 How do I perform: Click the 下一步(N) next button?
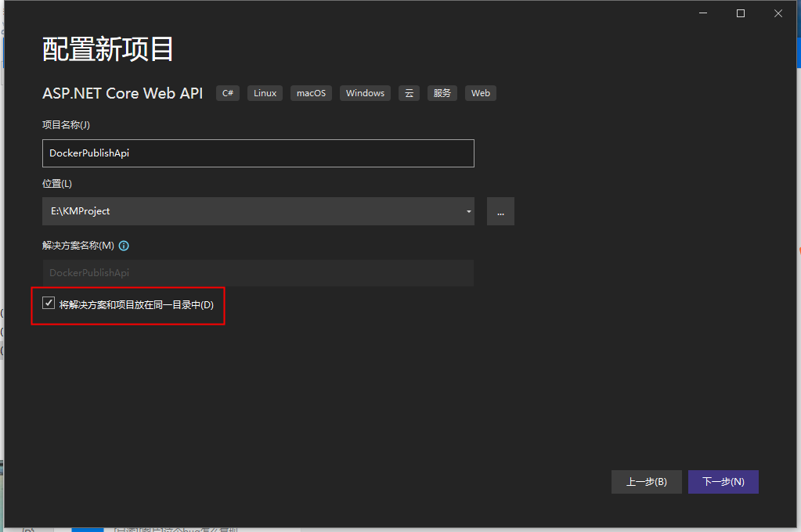(x=723, y=481)
